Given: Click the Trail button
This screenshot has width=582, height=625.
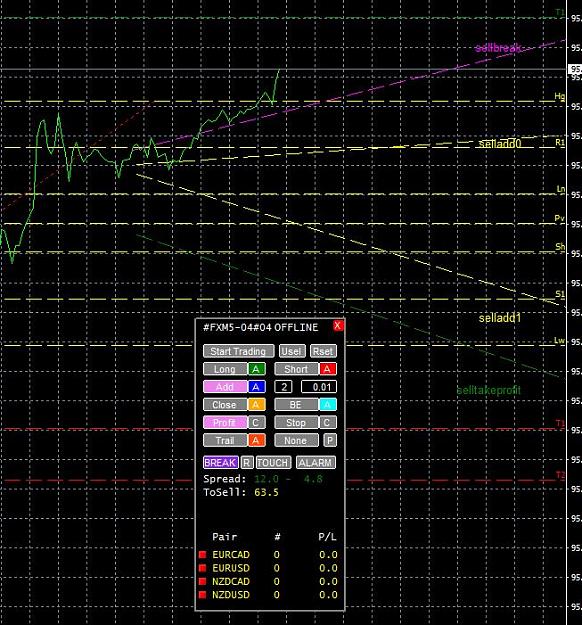Looking at the screenshot, I should coord(225,440).
